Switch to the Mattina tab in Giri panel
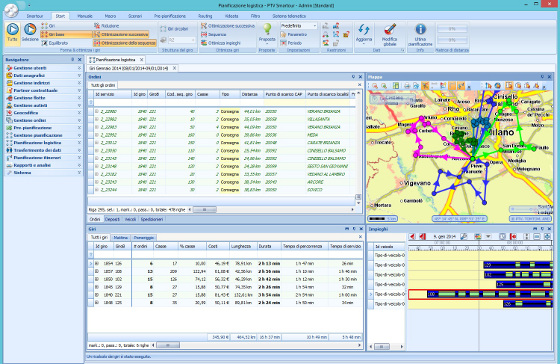The height and width of the screenshot is (364, 560). (x=120, y=238)
